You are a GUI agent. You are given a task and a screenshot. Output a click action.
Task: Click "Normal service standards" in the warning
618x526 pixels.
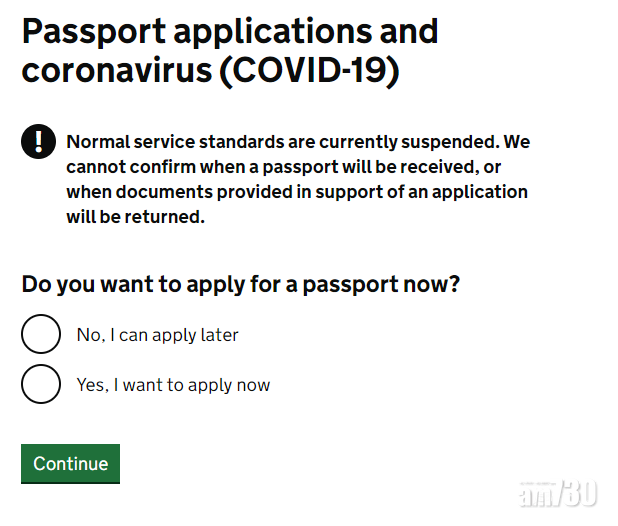(x=166, y=141)
